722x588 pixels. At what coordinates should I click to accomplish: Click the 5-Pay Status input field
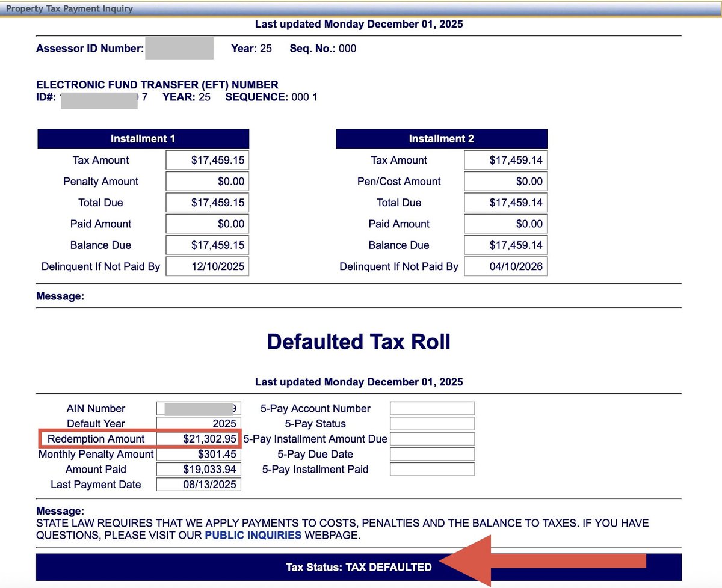pyautogui.click(x=431, y=423)
